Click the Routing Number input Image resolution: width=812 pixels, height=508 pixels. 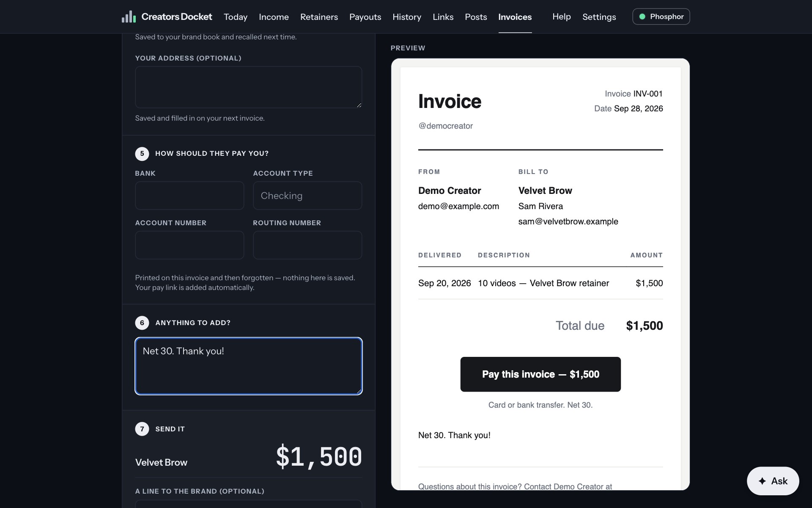tap(307, 245)
